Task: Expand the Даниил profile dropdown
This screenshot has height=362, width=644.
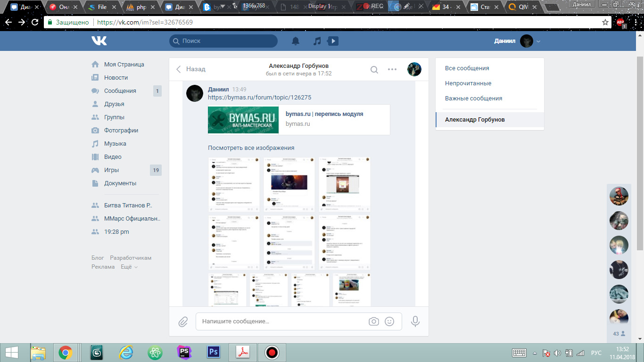Action: click(538, 41)
